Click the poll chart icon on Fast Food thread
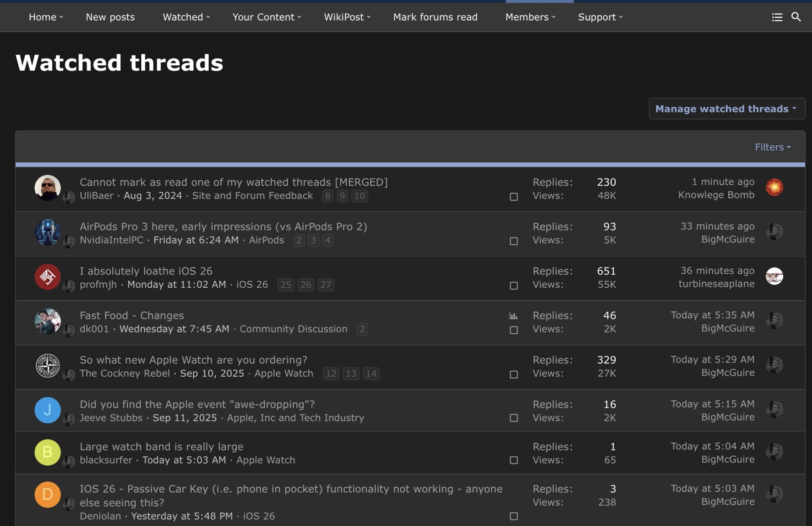 [x=513, y=316]
